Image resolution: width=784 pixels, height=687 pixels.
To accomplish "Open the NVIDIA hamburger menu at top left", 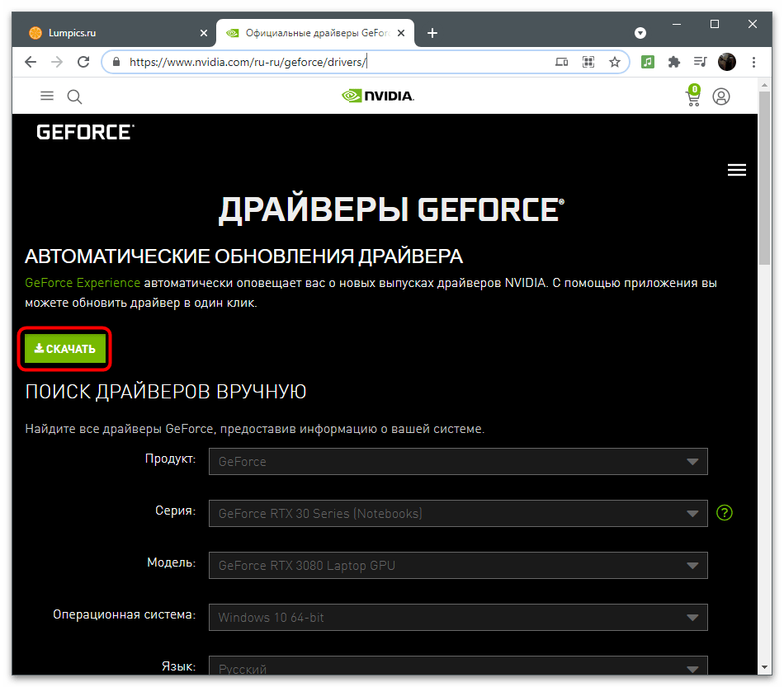I will [47, 96].
